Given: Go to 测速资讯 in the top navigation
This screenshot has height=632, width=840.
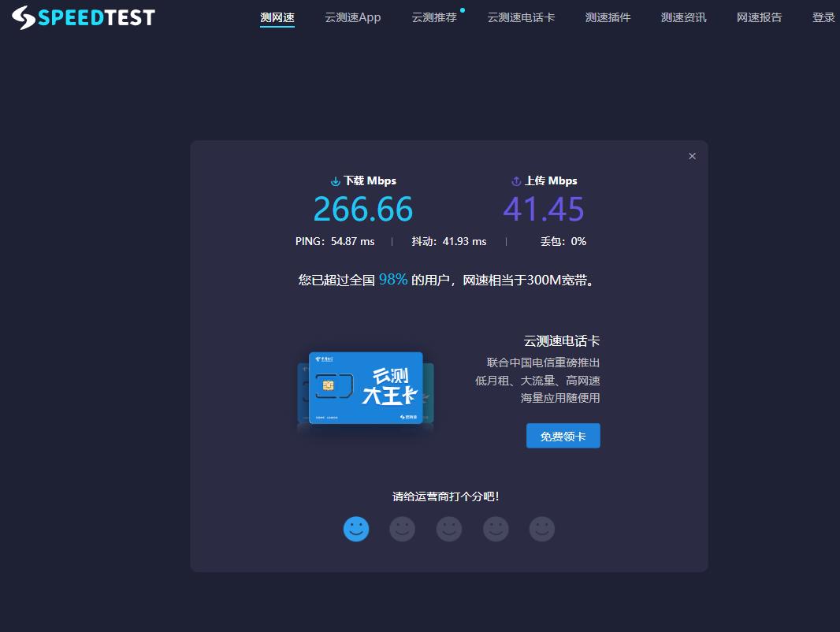Looking at the screenshot, I should pyautogui.click(x=683, y=17).
